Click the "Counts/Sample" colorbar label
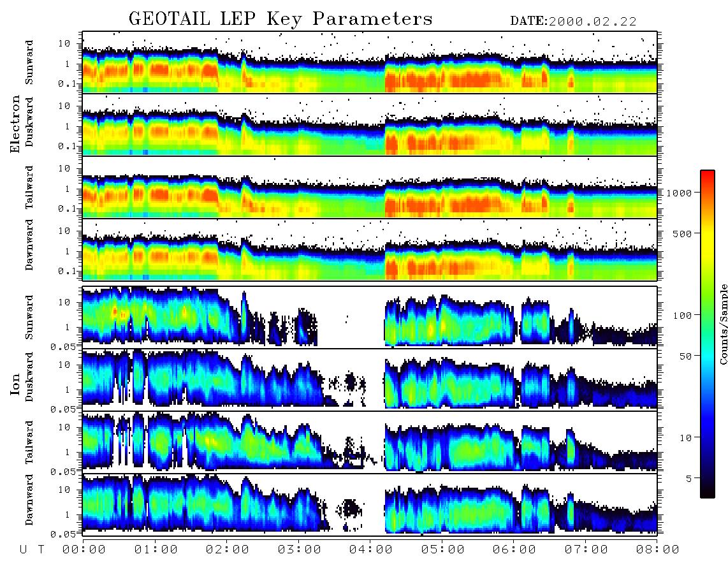 (723, 324)
